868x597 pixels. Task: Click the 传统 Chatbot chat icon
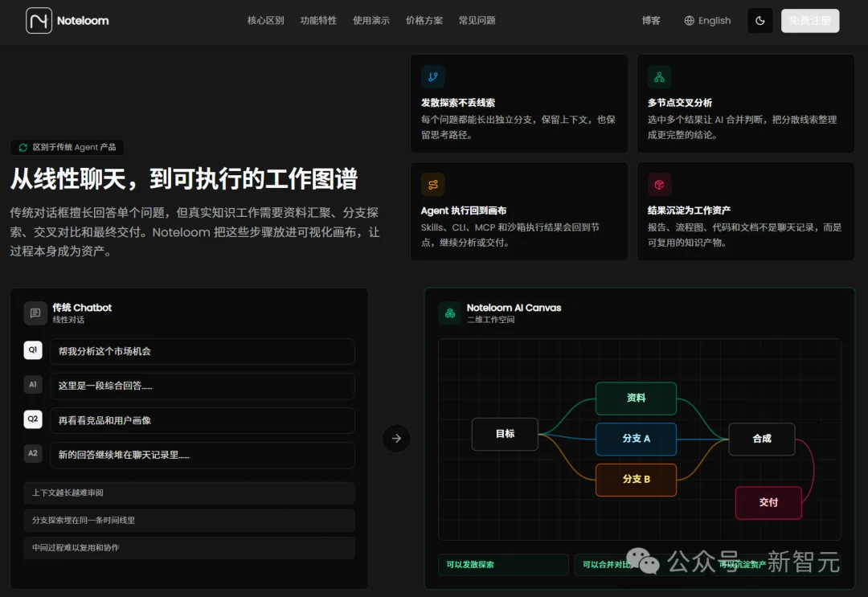pyautogui.click(x=35, y=313)
